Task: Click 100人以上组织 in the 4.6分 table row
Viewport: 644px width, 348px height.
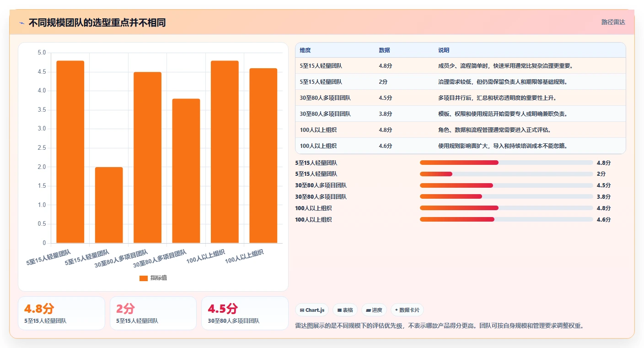Action: pos(318,146)
